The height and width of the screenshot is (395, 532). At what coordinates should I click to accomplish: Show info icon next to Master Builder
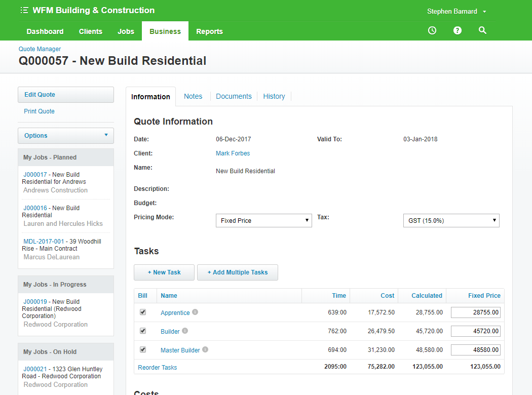coord(205,349)
